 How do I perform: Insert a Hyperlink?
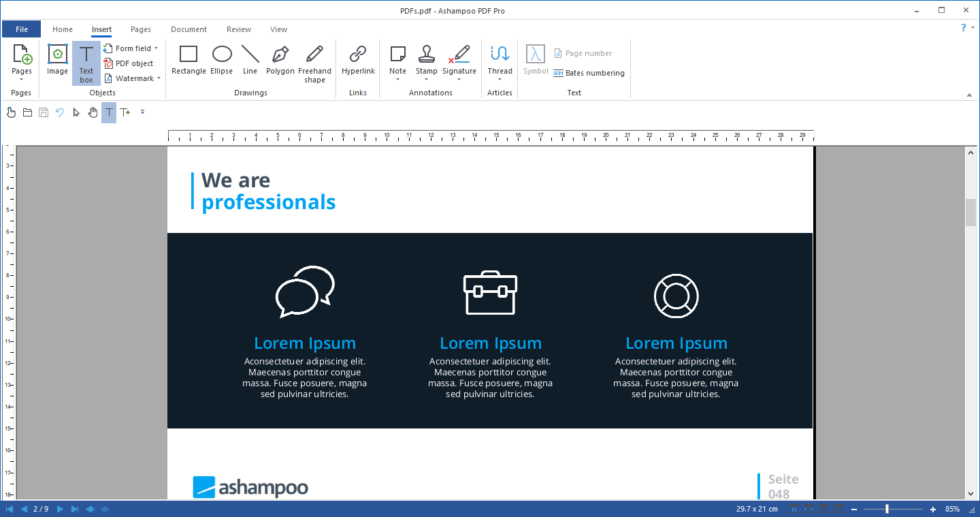coord(358,63)
